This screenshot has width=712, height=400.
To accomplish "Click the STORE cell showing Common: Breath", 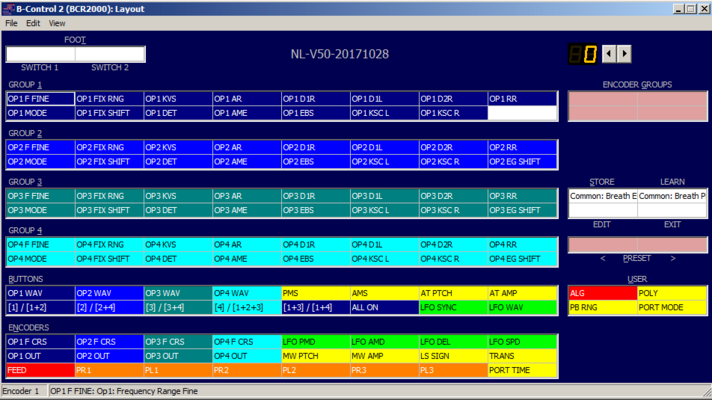I will click(603, 196).
